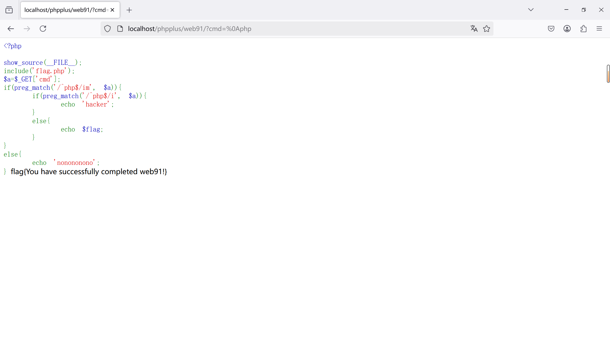
Task: Open the Save to Pocket button
Action: (x=551, y=29)
